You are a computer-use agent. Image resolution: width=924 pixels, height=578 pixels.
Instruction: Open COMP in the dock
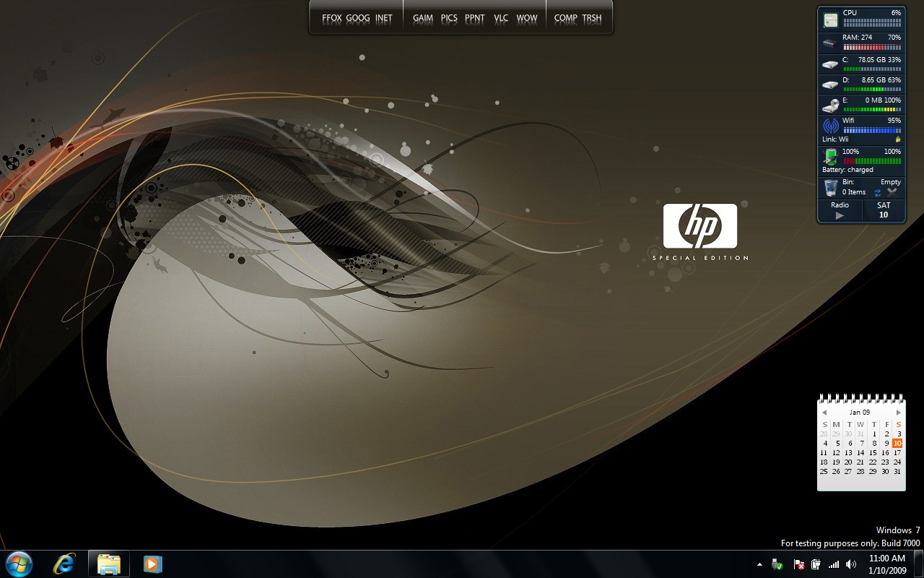tap(566, 19)
